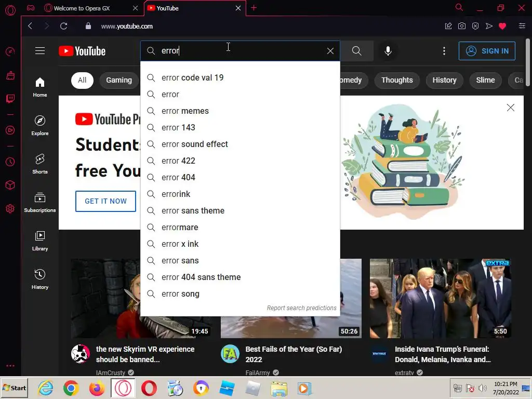
Task: Choose suggestion error code val 19
Action: click(240, 78)
